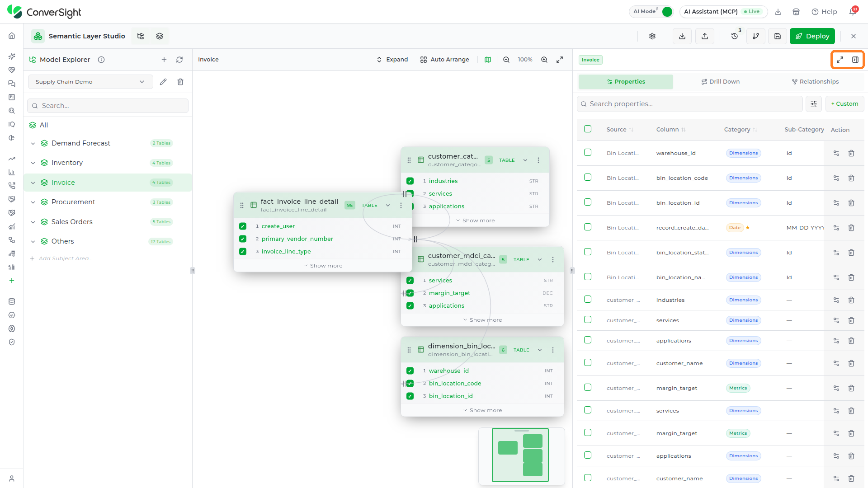Zoom in the canvas
Screen dimensions: 868x488
tap(544, 60)
